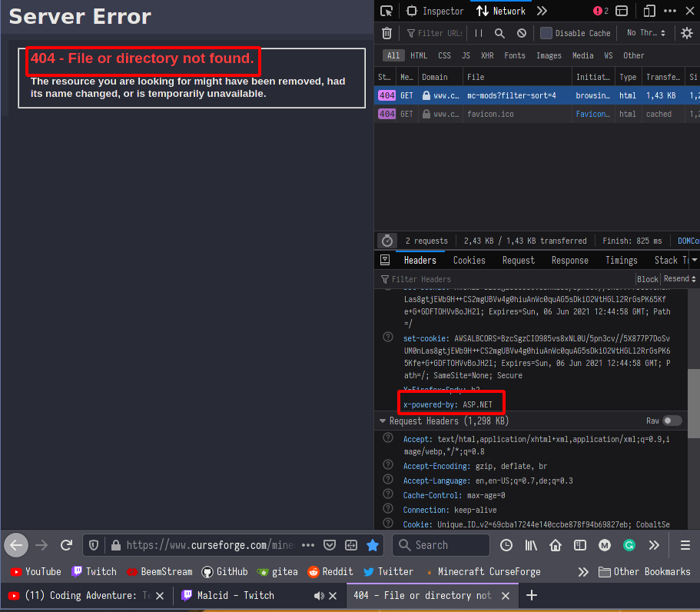
Task: Select the All requests filter
Action: [x=393, y=55]
